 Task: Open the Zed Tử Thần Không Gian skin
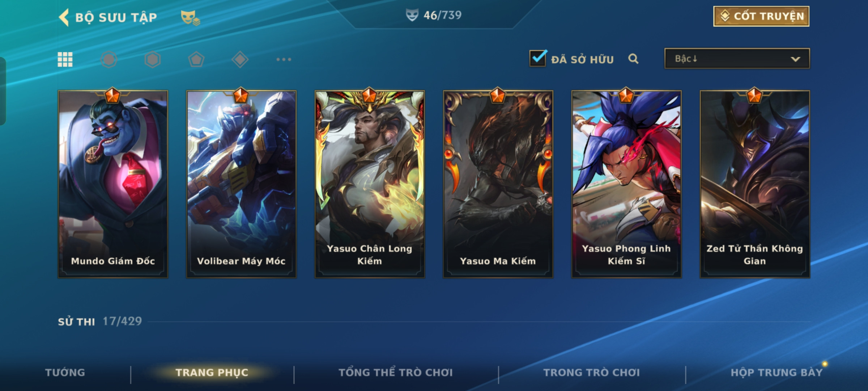point(755,184)
